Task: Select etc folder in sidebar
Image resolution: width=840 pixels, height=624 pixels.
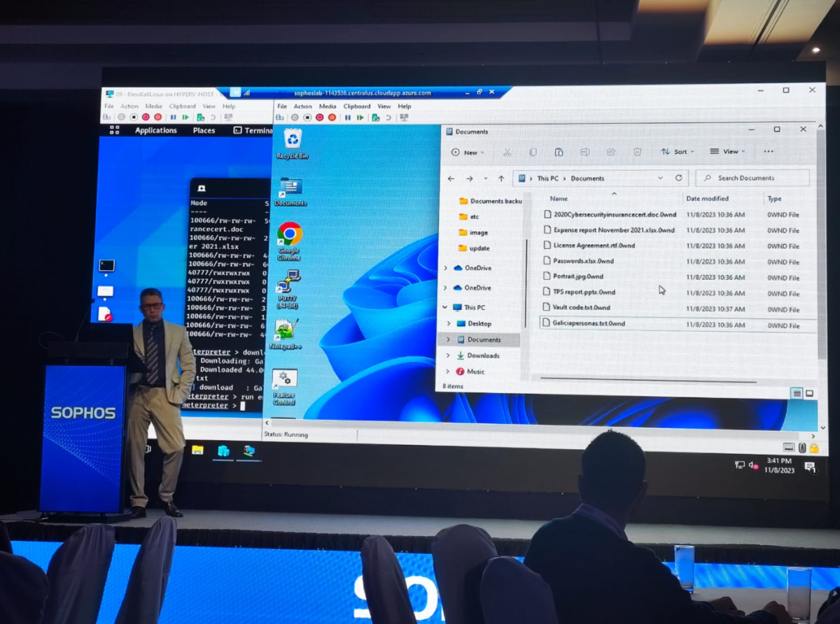Action: pos(469,217)
